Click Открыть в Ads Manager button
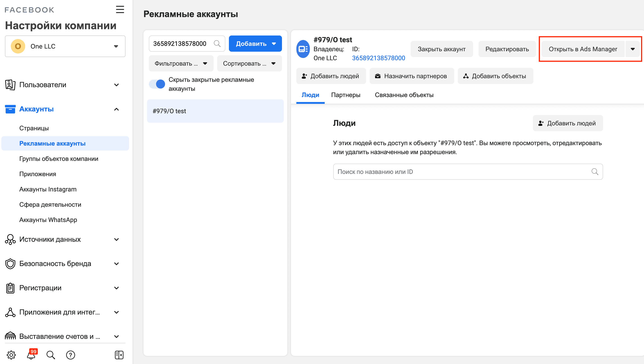644x364 pixels. [583, 49]
